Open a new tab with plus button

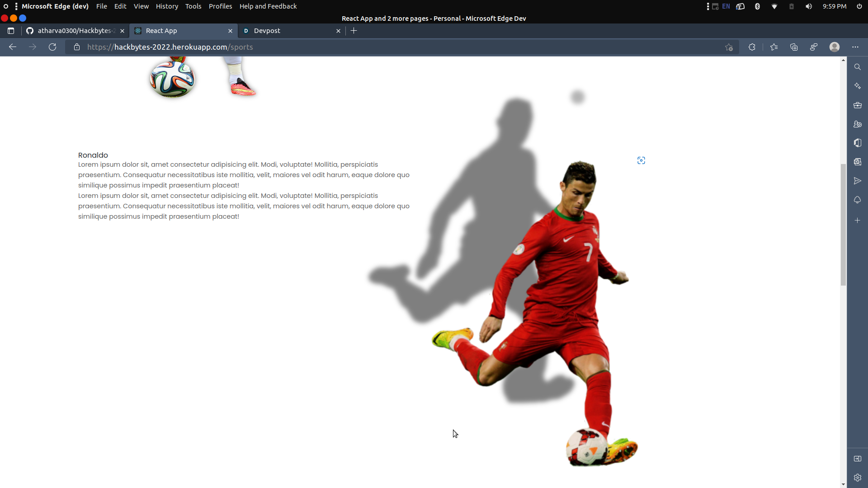pos(354,31)
